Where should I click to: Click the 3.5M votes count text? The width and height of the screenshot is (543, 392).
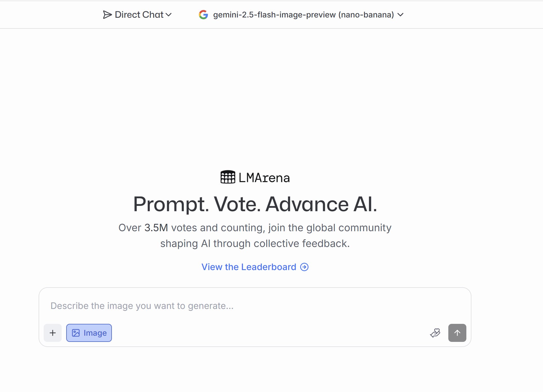(156, 228)
